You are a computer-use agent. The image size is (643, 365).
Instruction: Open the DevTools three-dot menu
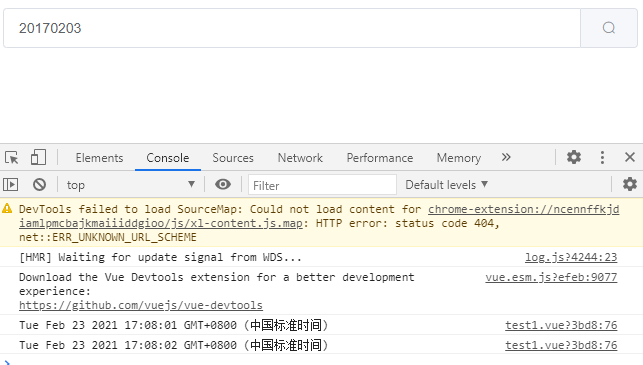click(x=602, y=157)
